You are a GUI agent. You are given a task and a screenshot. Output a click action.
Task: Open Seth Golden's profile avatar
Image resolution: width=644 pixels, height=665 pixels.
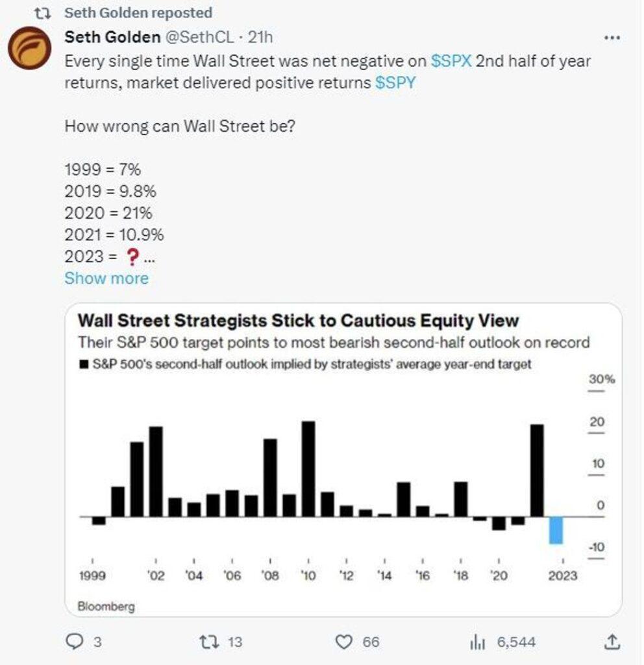click(x=30, y=48)
